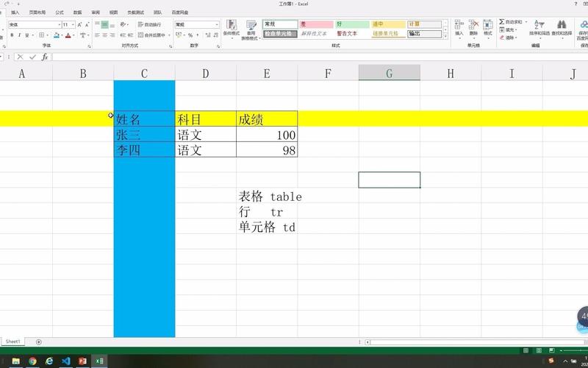Add a new sheet with plus button
The image size is (588, 368).
pos(39,342)
